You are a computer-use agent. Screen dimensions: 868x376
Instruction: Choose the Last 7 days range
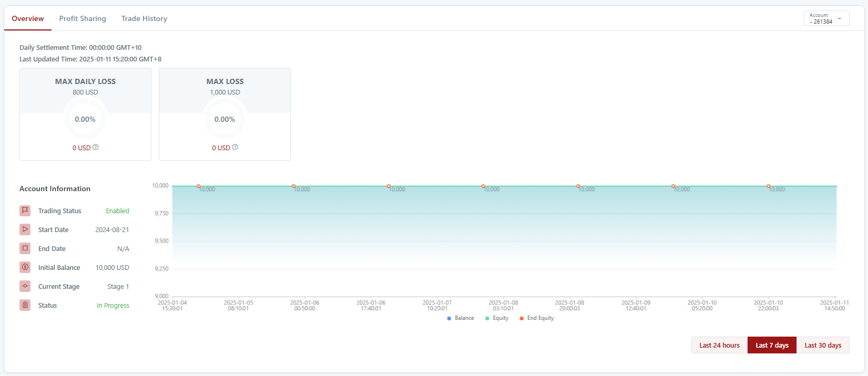(x=772, y=346)
